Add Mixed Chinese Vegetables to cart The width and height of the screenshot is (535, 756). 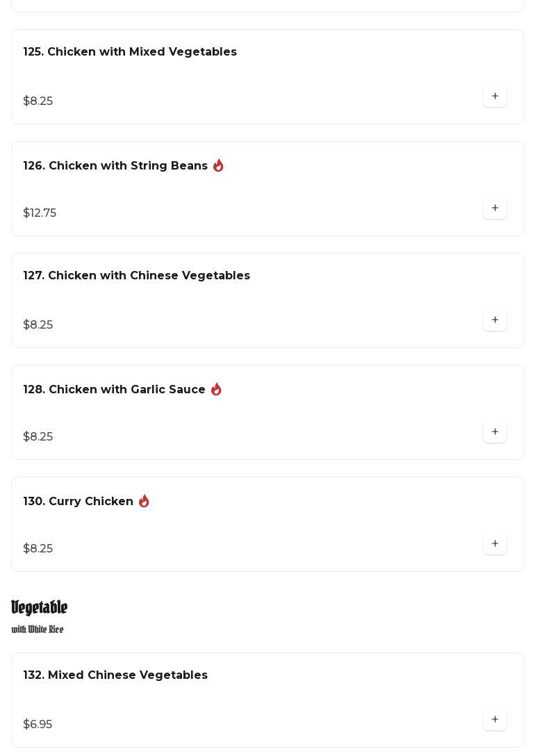[495, 720]
